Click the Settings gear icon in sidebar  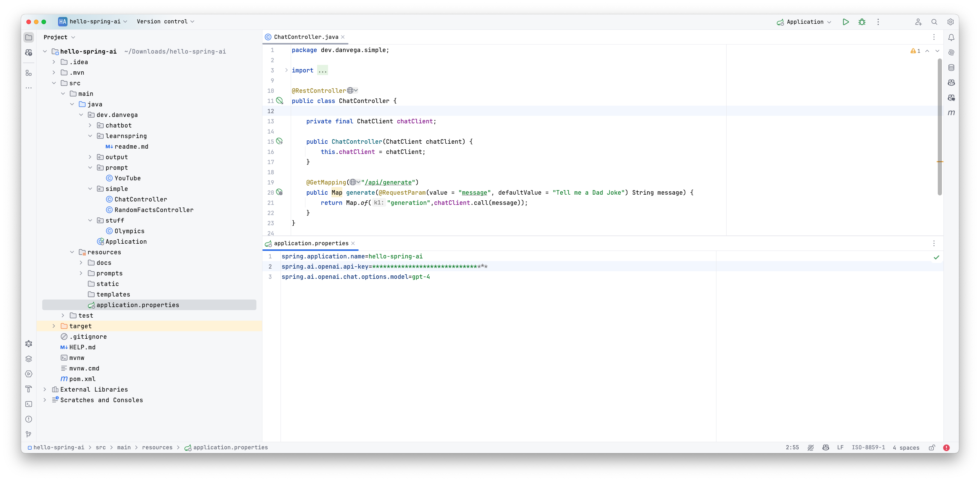click(29, 343)
